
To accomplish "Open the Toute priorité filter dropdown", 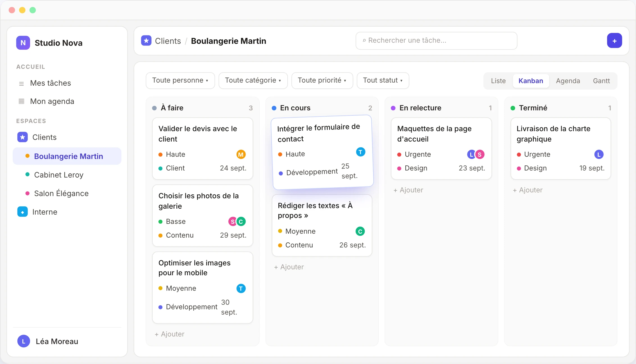I will tap(322, 80).
